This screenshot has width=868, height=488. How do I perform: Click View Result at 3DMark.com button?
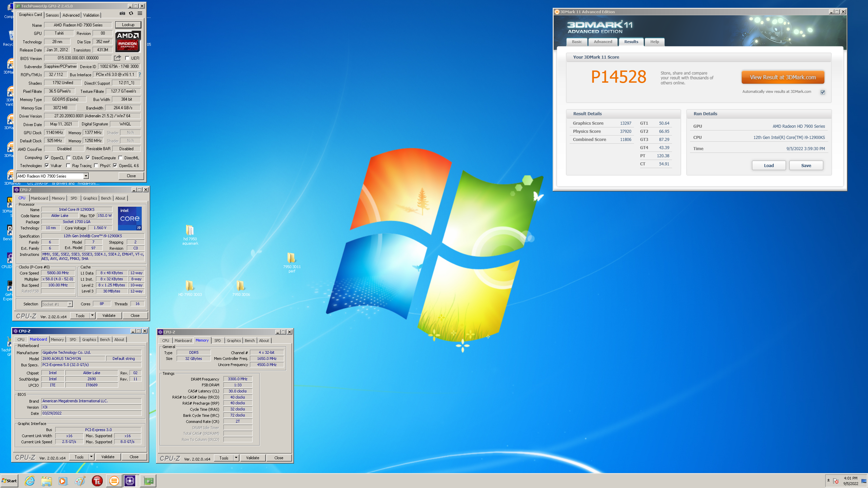point(783,77)
